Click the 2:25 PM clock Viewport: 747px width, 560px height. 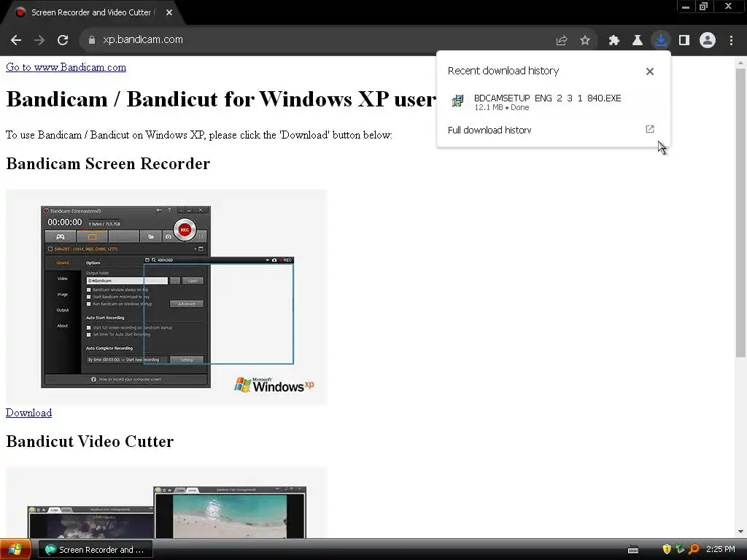(720, 550)
